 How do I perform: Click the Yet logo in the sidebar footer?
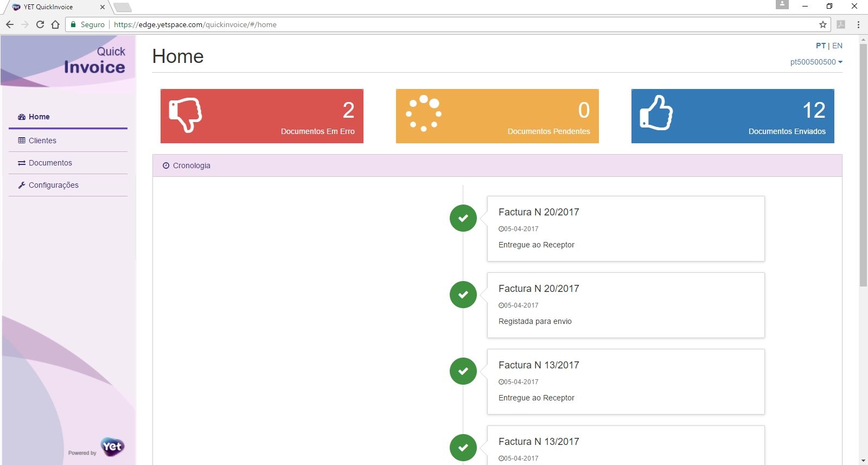pos(112,447)
